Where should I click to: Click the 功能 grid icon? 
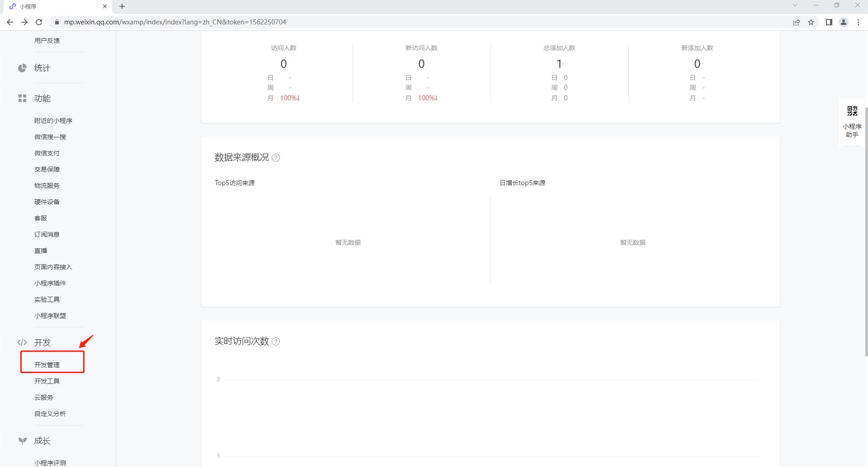coord(22,98)
